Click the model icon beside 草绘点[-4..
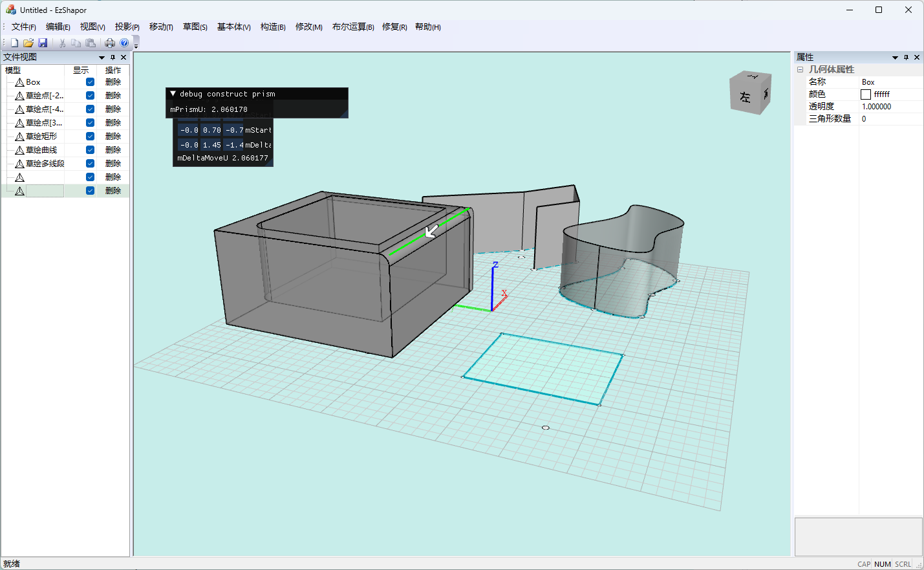924x570 pixels. click(x=19, y=109)
